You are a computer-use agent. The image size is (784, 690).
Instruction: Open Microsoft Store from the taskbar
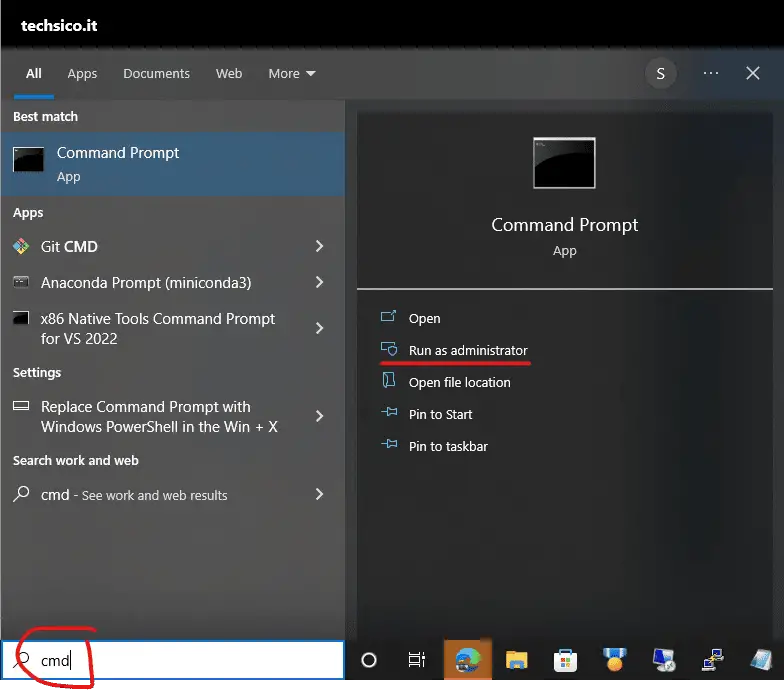point(565,660)
